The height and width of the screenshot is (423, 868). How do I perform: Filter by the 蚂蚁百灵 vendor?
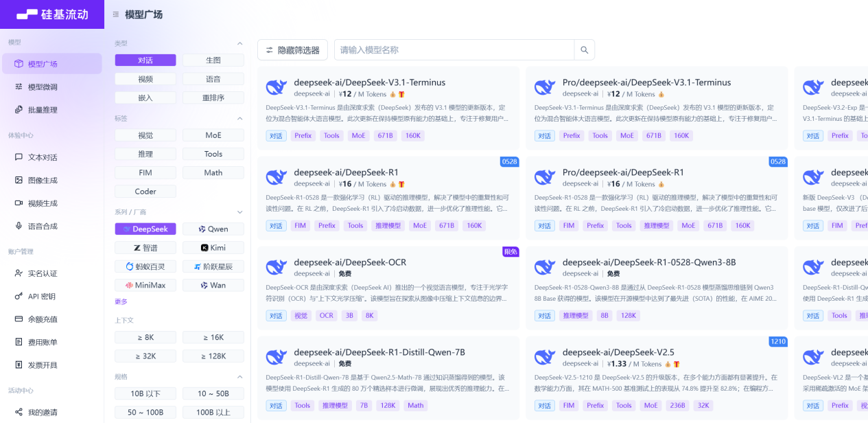(145, 266)
